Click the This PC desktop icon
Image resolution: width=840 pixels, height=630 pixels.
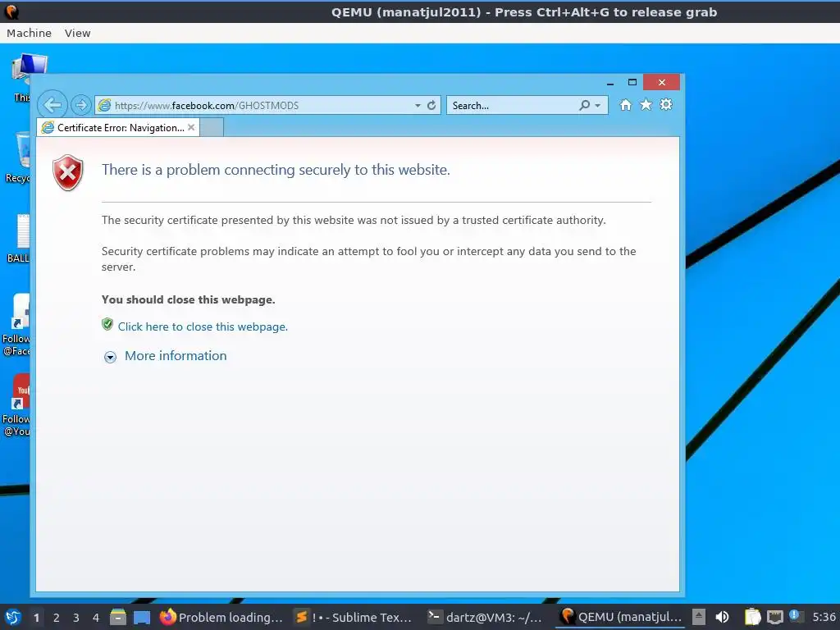[23, 77]
